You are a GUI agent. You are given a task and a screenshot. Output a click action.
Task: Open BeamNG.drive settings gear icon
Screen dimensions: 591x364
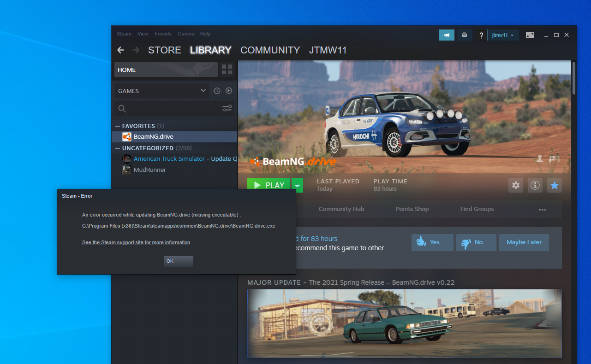(516, 185)
